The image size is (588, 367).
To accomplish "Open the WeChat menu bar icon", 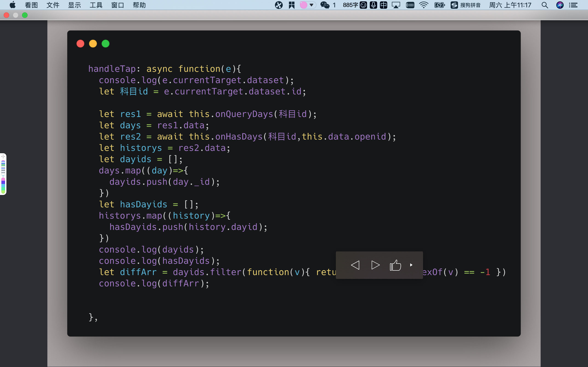I will coord(325,5).
